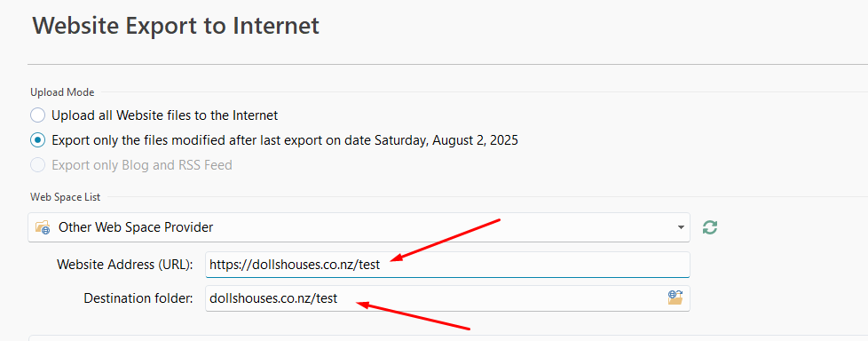The image size is (868, 341).
Task: Open the browse folder icon in Destination folder
Action: tap(675, 297)
